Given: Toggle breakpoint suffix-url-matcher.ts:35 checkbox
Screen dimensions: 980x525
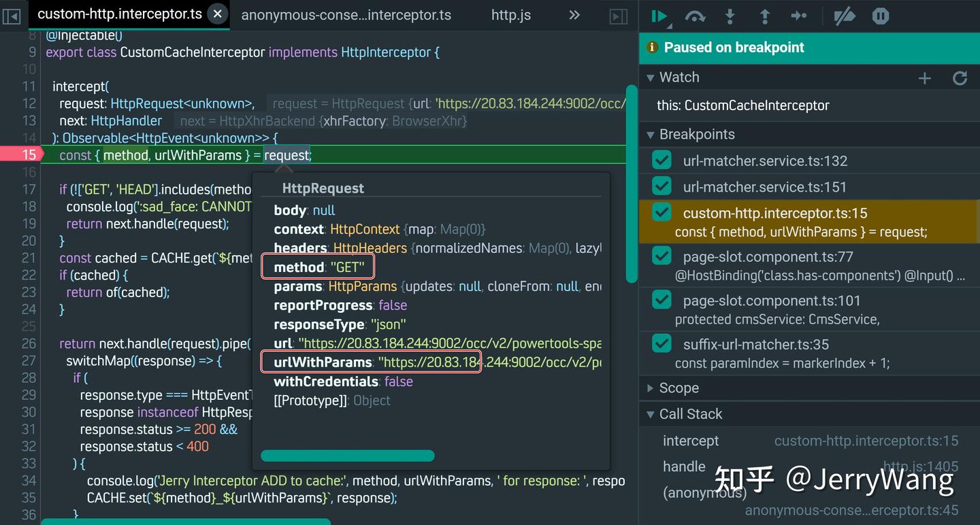Looking at the screenshot, I should coord(661,343).
